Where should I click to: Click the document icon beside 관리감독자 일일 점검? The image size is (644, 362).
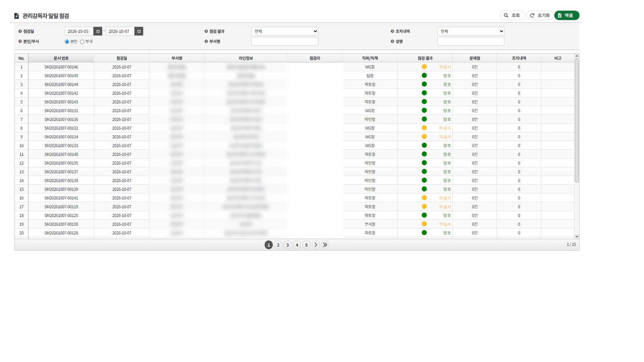(x=17, y=16)
